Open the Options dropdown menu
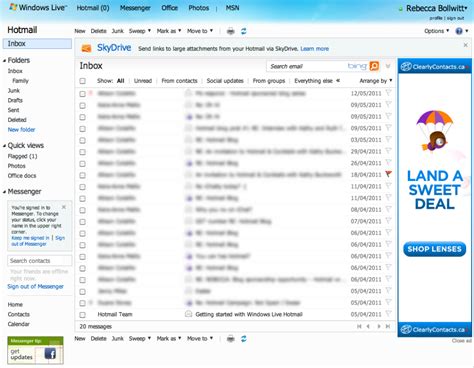 [x=437, y=31]
